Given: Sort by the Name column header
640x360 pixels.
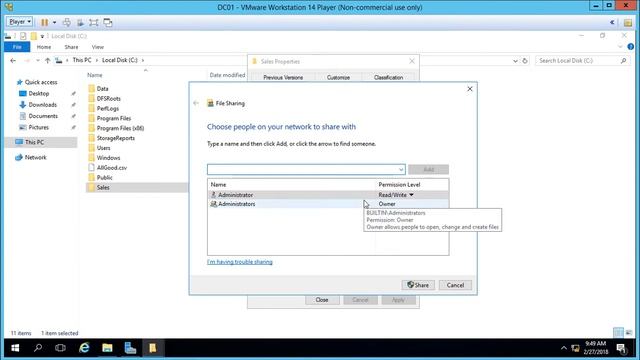Looking at the screenshot, I should point(95,75).
